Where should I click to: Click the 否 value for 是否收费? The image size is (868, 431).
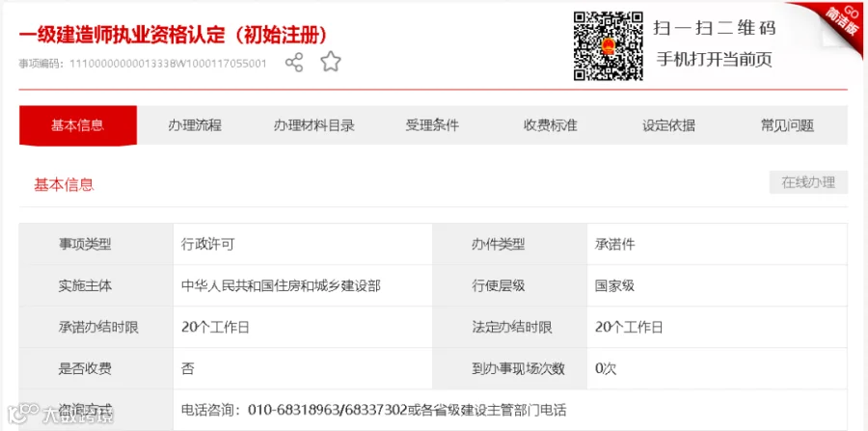(302, 368)
